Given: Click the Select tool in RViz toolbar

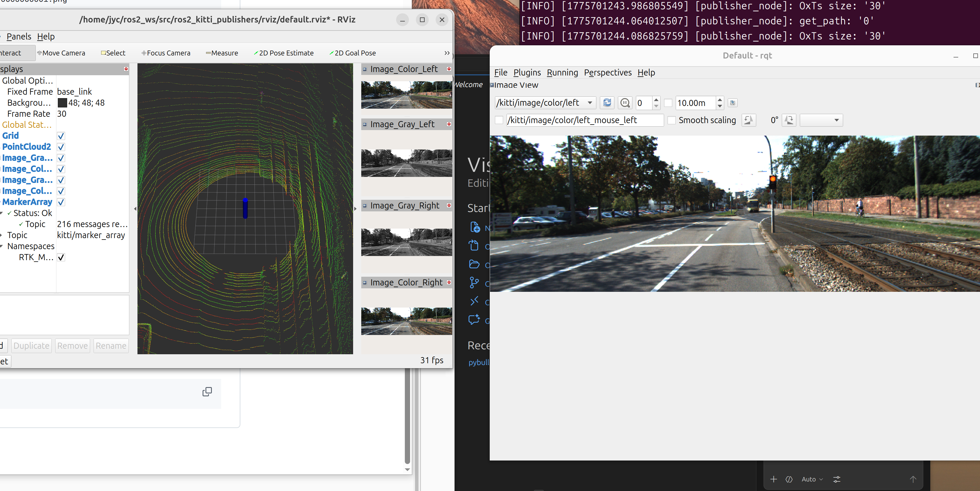Looking at the screenshot, I should tap(113, 53).
